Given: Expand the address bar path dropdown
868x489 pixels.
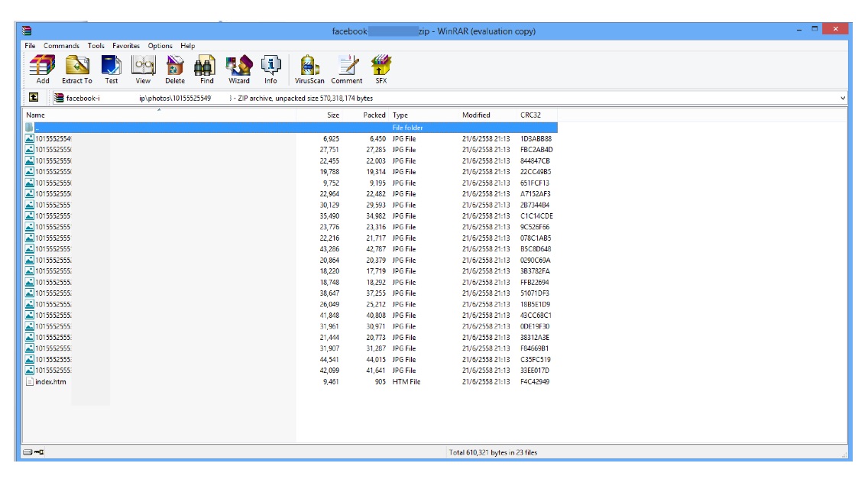Looking at the screenshot, I should pyautogui.click(x=843, y=98).
